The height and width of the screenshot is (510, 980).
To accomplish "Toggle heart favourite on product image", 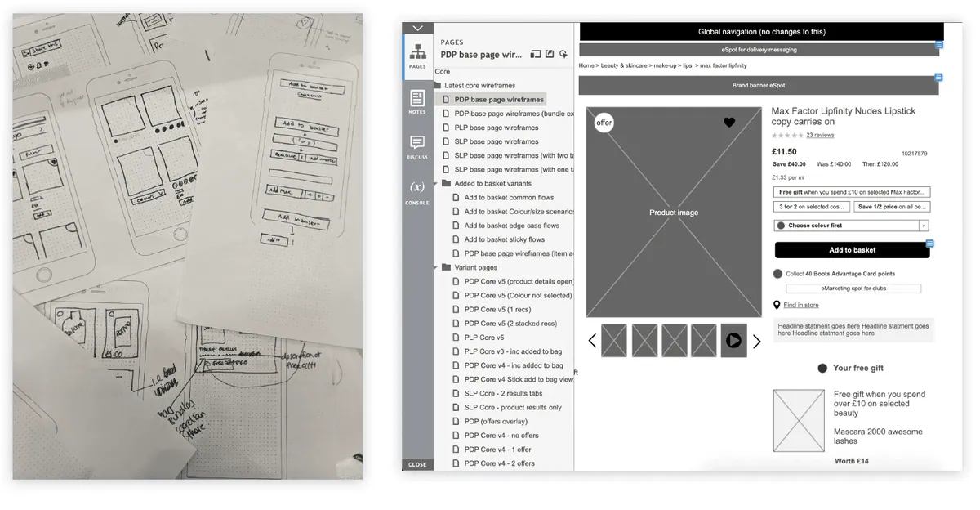I will click(x=729, y=123).
